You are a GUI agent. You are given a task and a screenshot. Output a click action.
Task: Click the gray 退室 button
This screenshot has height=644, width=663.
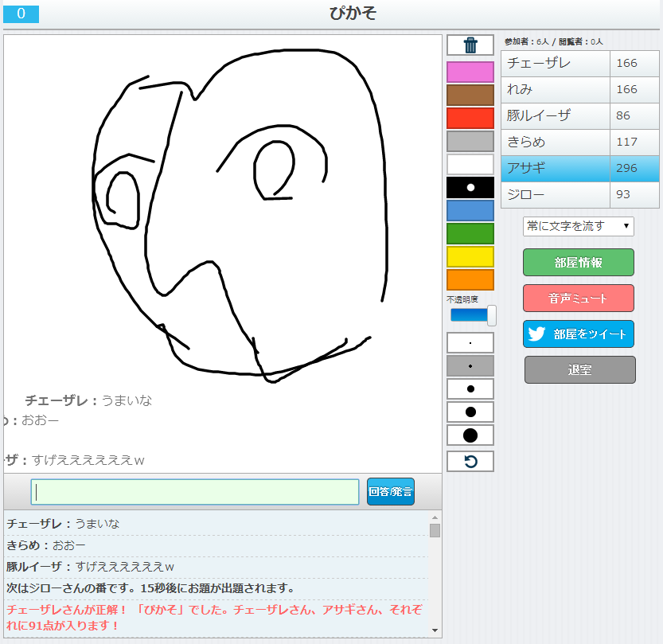coord(579,370)
